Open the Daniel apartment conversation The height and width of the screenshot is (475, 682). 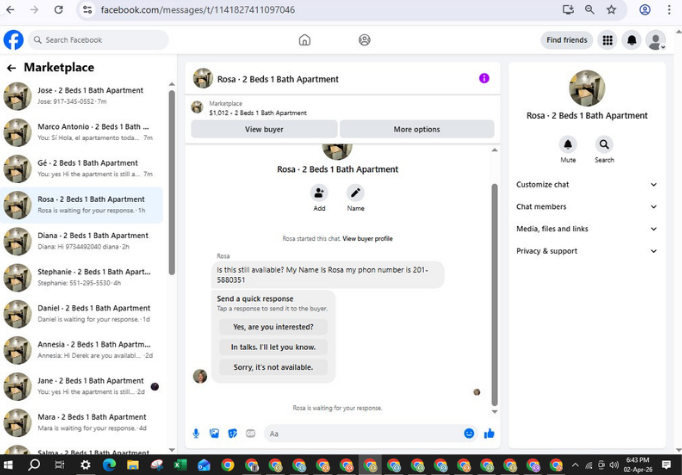82,314
